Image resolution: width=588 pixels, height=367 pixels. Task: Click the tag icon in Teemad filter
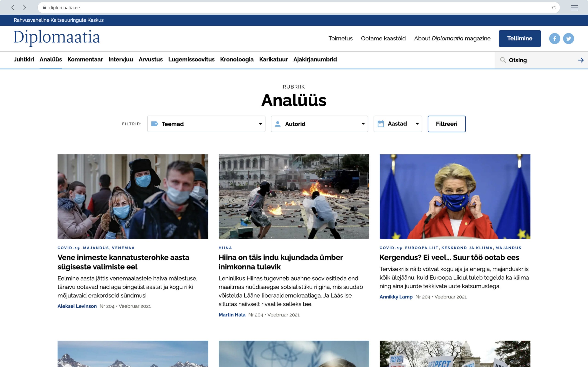tap(155, 124)
